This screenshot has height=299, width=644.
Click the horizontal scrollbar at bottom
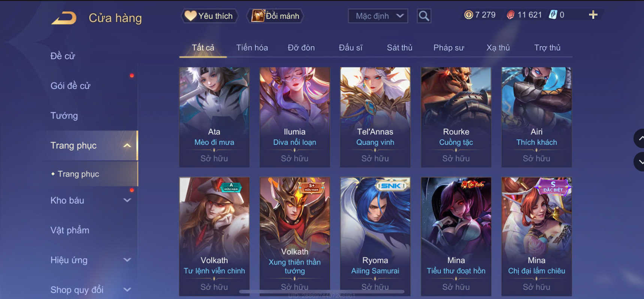pyautogui.click(x=322, y=291)
